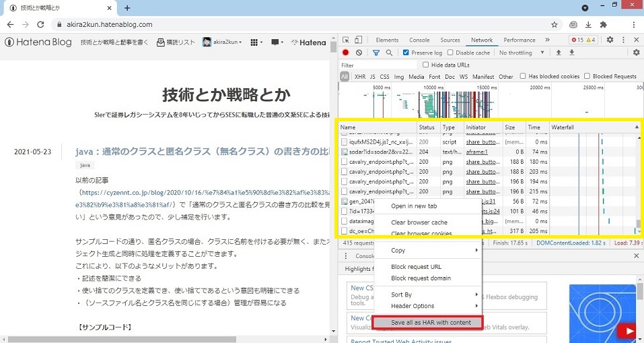Filter requests by JS type
Image resolution: width=644 pixels, height=343 pixels.
(x=373, y=77)
